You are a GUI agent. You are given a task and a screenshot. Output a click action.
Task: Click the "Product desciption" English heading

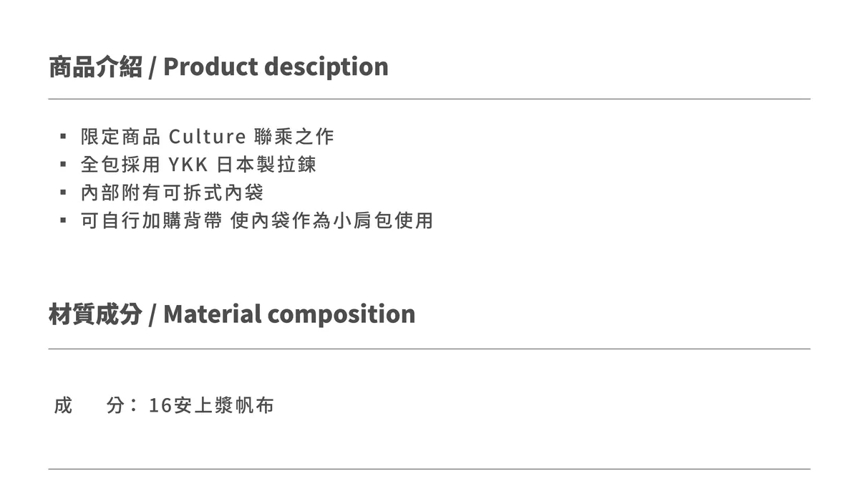(276, 67)
